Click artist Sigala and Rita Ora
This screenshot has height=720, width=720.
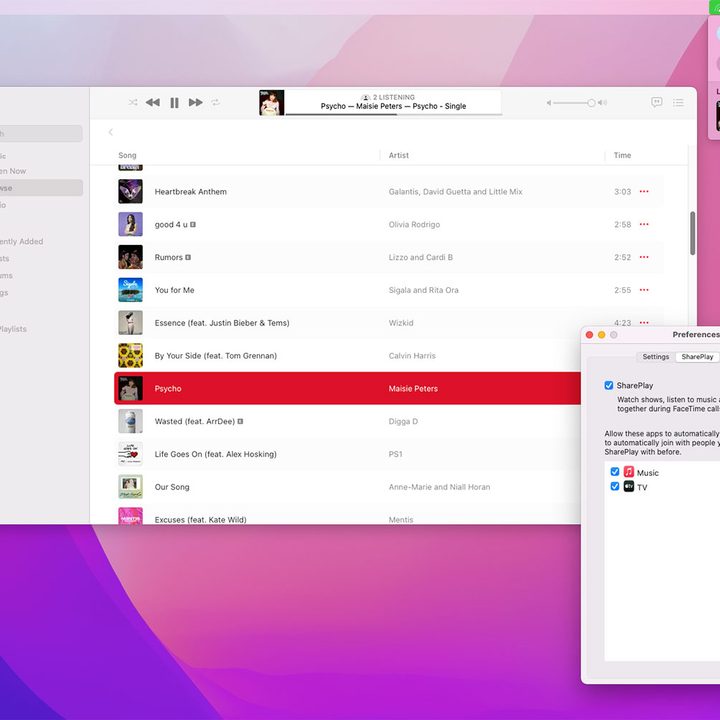tap(423, 290)
